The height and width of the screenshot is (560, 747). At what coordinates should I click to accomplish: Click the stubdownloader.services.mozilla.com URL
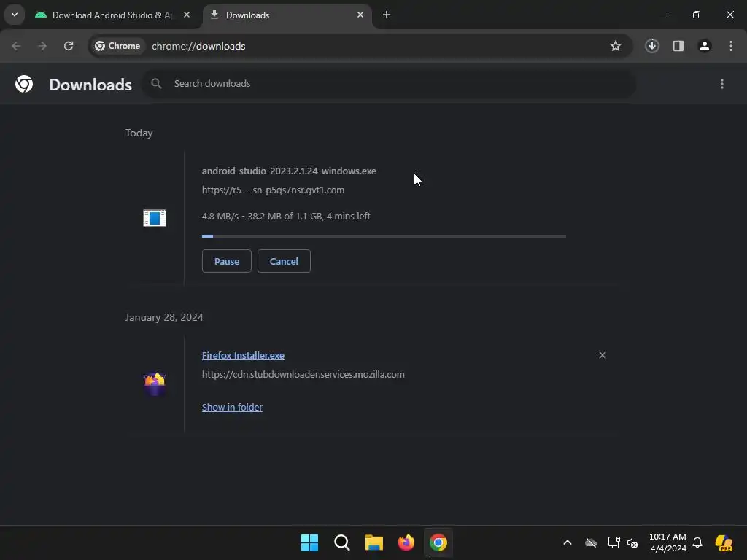303,374
